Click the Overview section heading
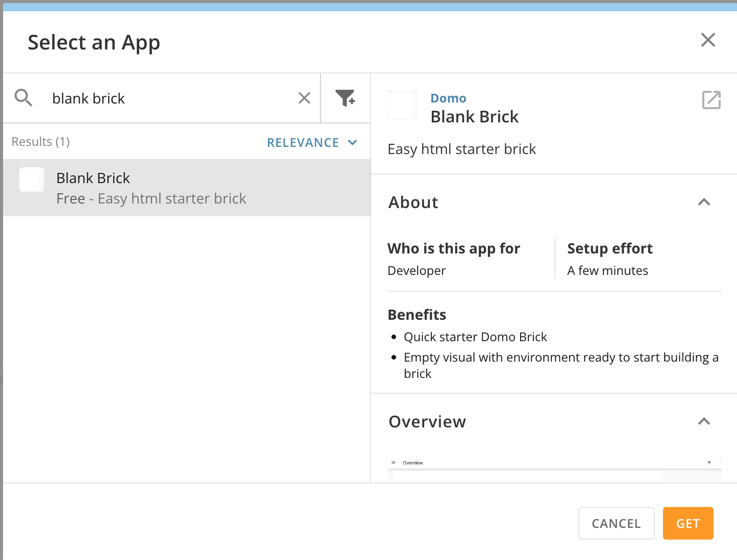Viewport: 737px width, 560px height. coord(427,422)
